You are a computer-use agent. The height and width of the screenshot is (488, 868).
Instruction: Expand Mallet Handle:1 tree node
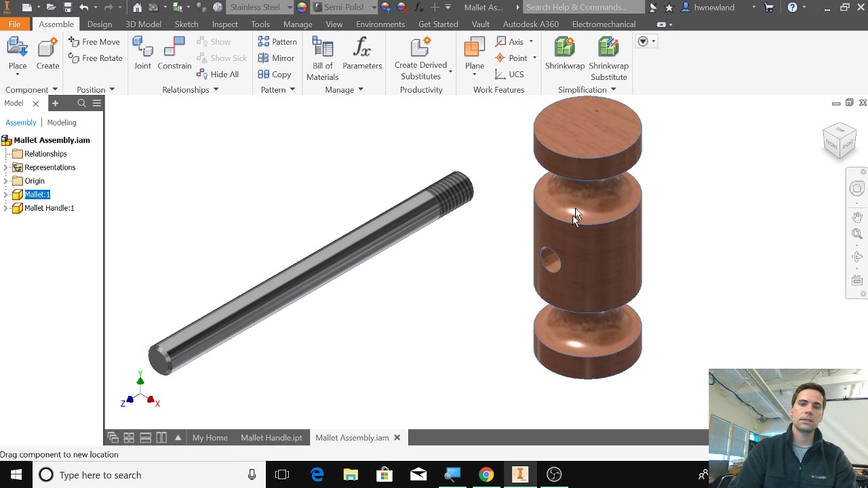pos(6,208)
